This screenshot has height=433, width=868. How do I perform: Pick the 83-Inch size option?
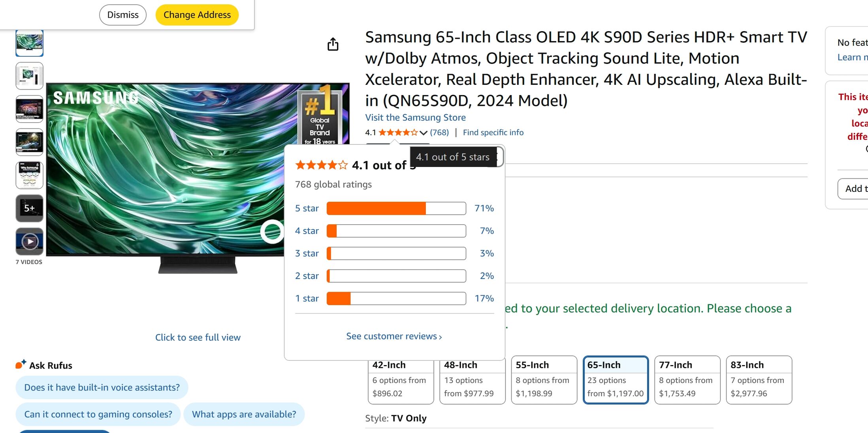pos(759,380)
